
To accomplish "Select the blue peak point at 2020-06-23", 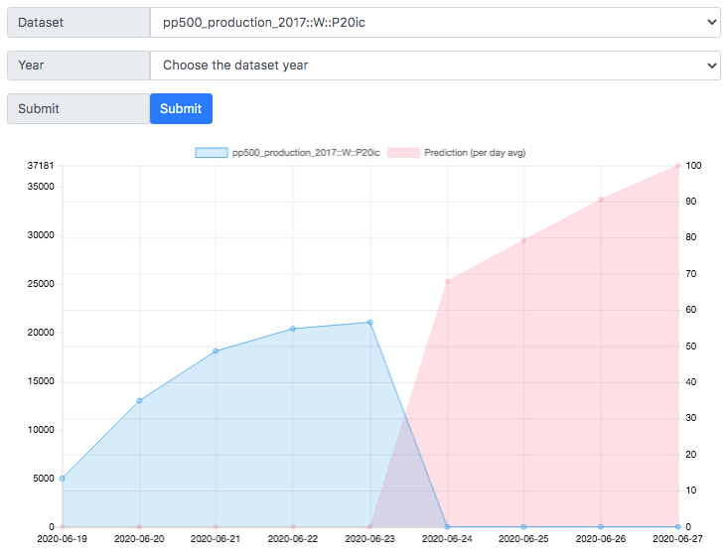I will 370,323.
